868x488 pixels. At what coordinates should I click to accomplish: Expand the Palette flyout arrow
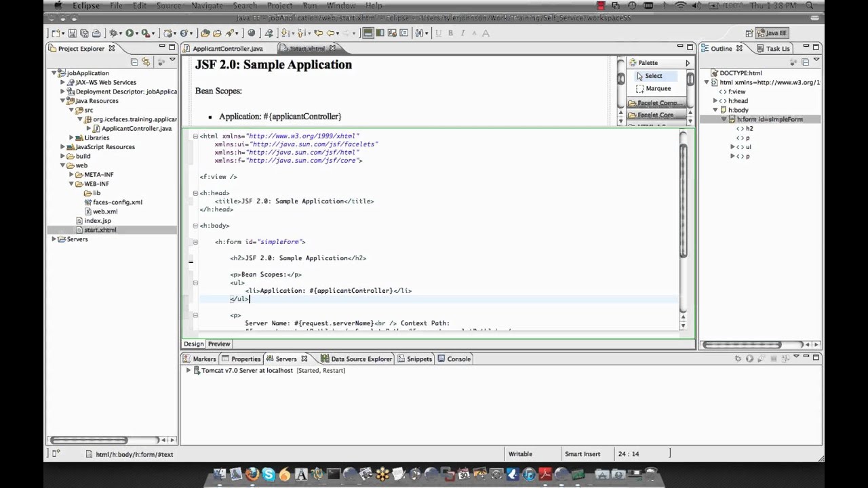687,62
